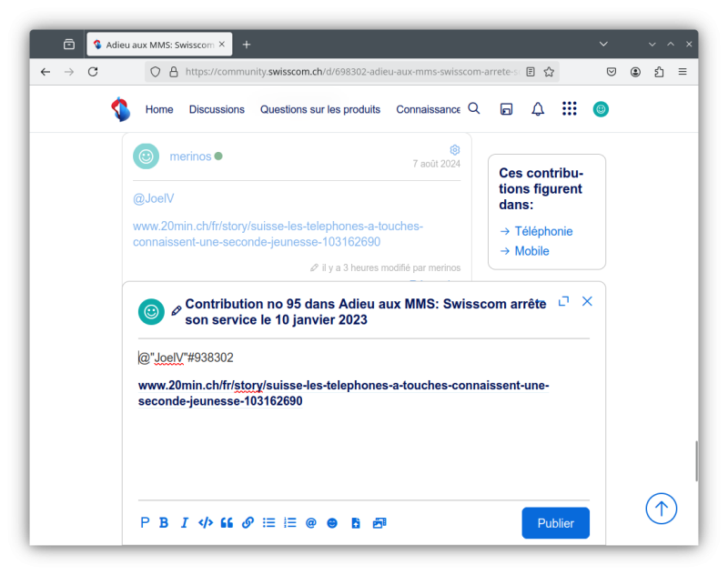Click the @ mention icon in the toolbar
Image resolution: width=728 pixels, height=575 pixels.
click(x=311, y=523)
